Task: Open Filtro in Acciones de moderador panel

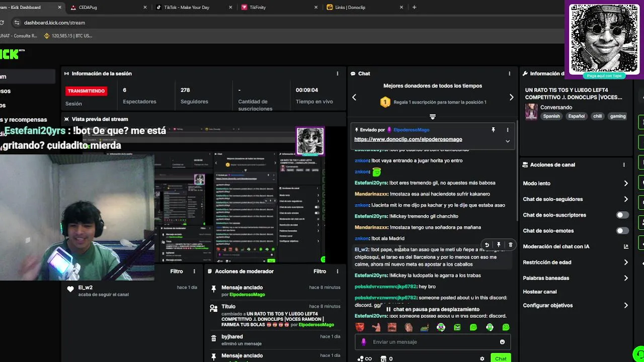Action: (x=320, y=271)
